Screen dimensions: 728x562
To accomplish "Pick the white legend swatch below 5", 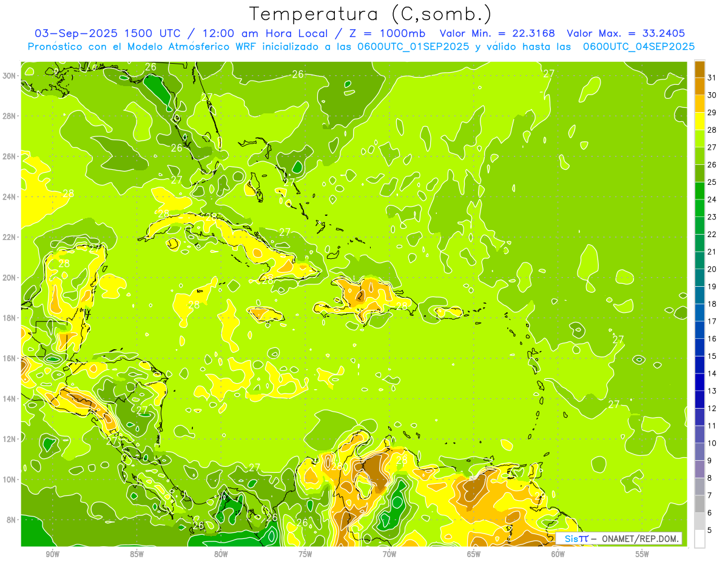I will point(699,539).
